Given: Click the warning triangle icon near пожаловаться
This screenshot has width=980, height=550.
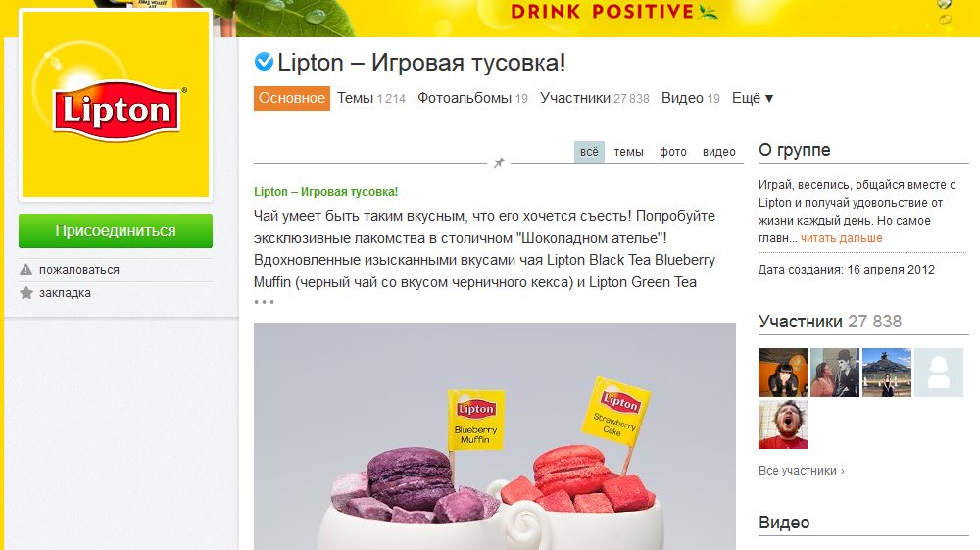Looking at the screenshot, I should coord(25,270).
